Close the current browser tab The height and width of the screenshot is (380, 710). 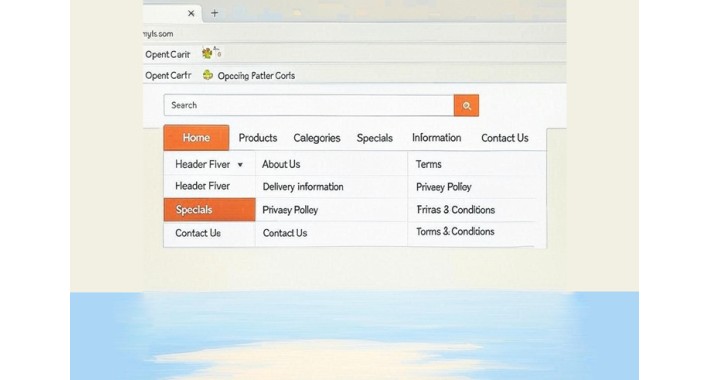[191, 14]
